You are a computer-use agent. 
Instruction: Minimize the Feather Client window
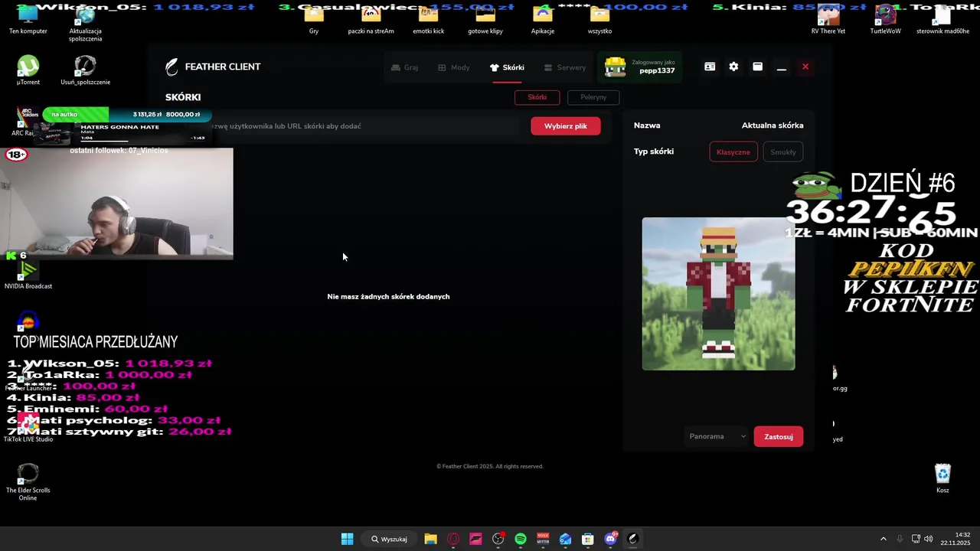coord(782,67)
